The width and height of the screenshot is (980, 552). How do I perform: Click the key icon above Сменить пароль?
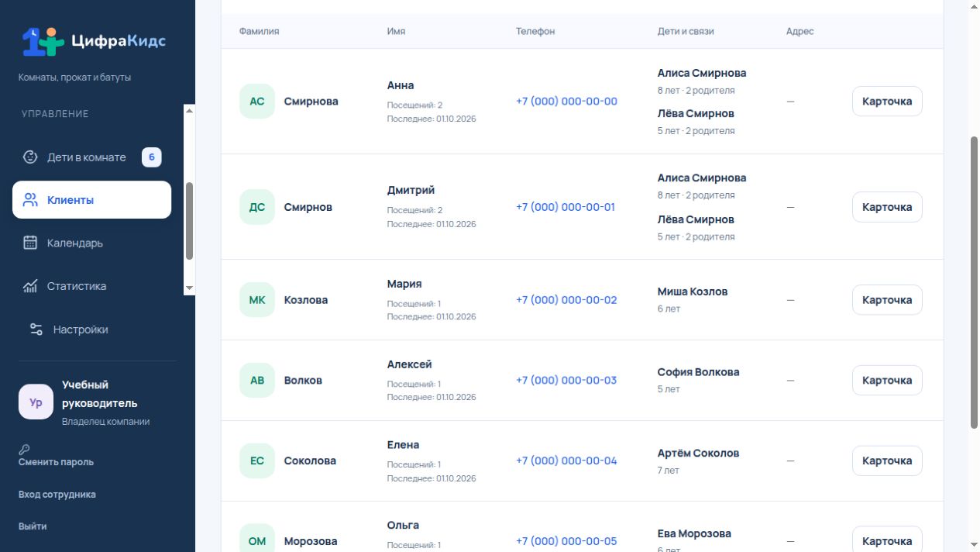pos(24,450)
